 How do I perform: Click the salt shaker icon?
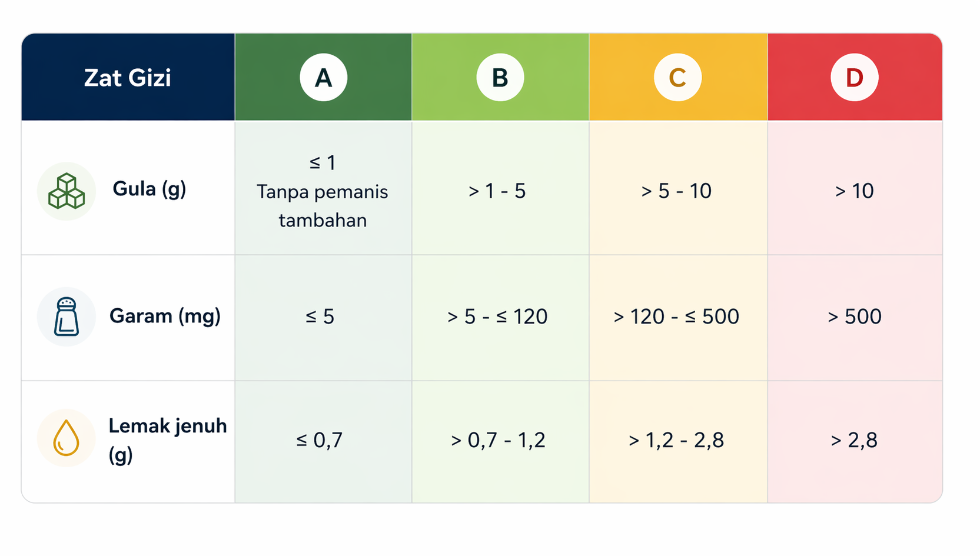(x=67, y=317)
